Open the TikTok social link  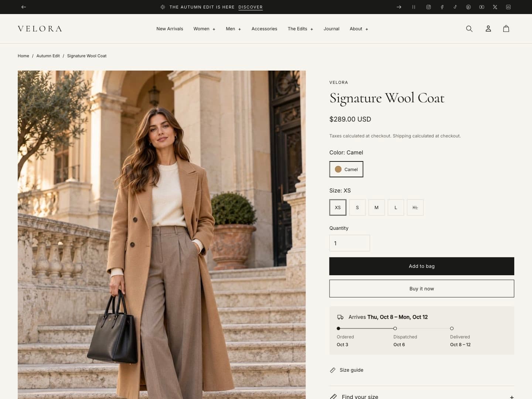pos(455,7)
